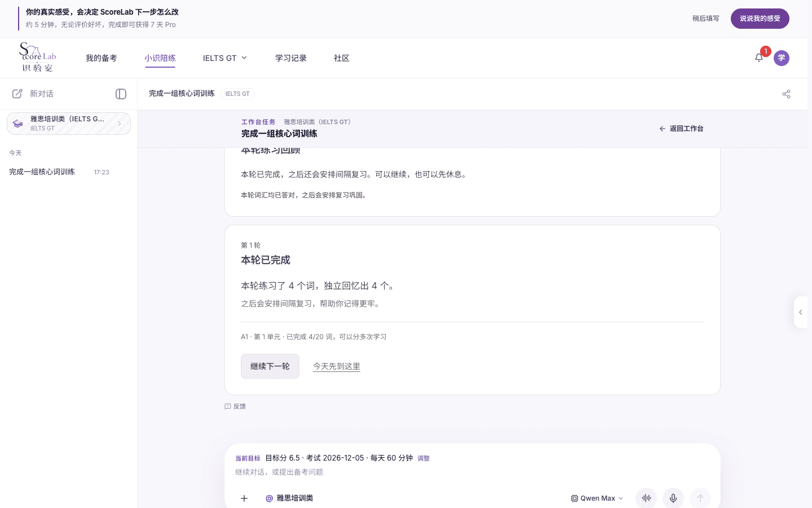Expand the IELTS GT menu

click(x=225, y=58)
